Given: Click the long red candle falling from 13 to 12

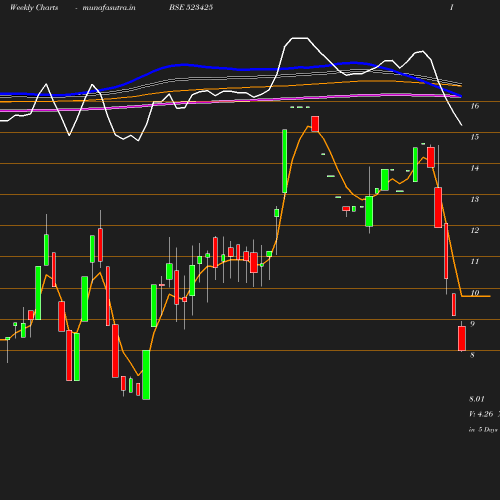Looking at the screenshot, I should pos(438,207).
